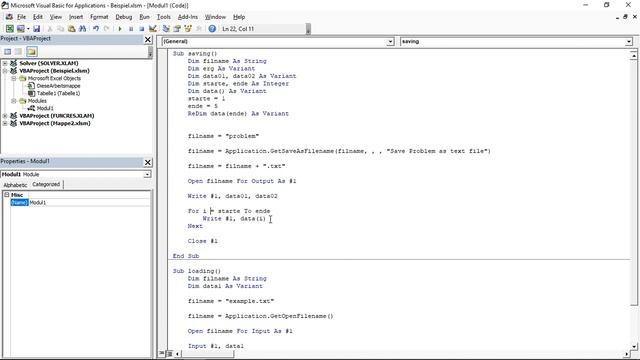Click the Toolbox toolbar icon
Viewport: 640px width, 360px height.
[x=199, y=29]
